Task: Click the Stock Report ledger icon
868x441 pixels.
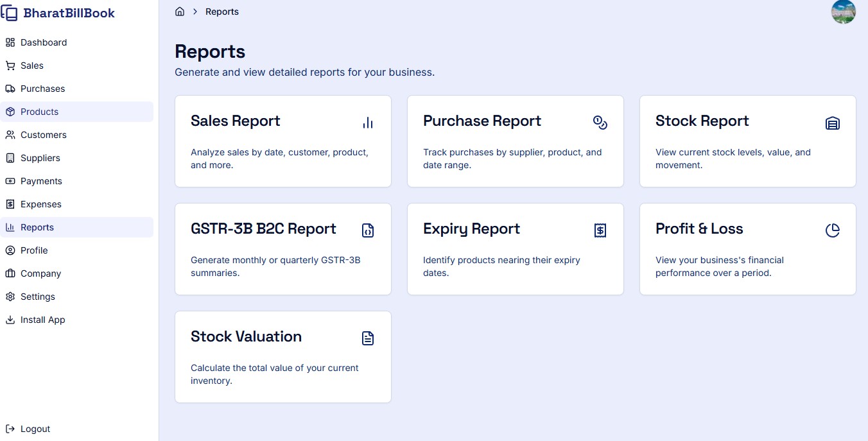Action: click(x=833, y=123)
